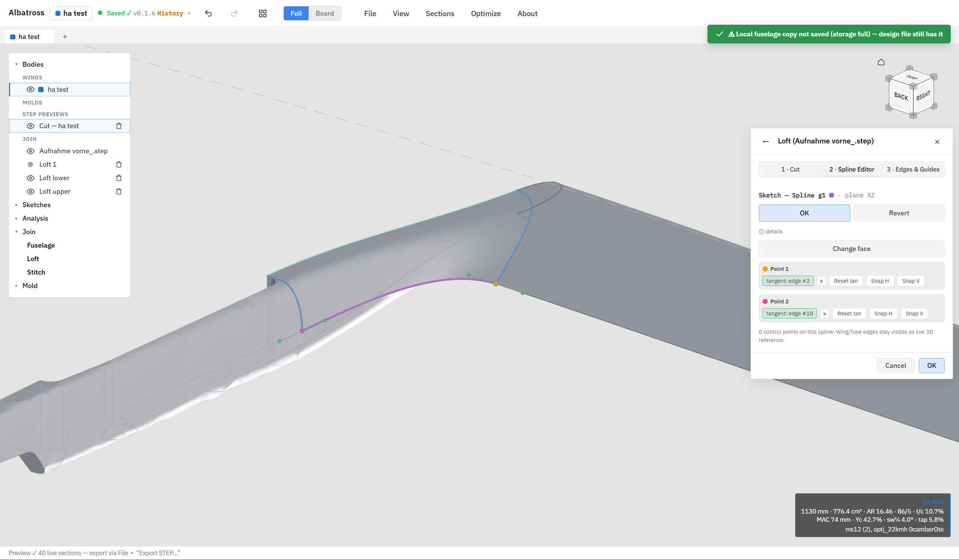Remove Point 1 tangent edge #2 constraint
959x560 pixels.
click(x=821, y=281)
